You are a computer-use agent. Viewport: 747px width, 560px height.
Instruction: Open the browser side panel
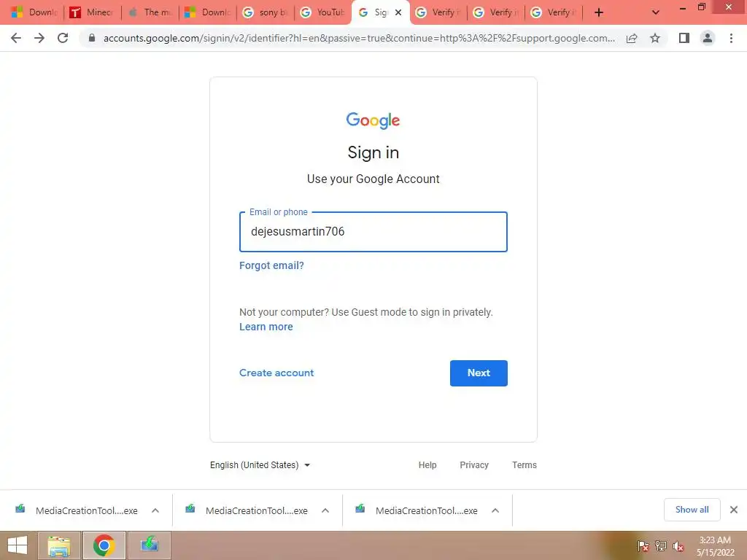684,38
